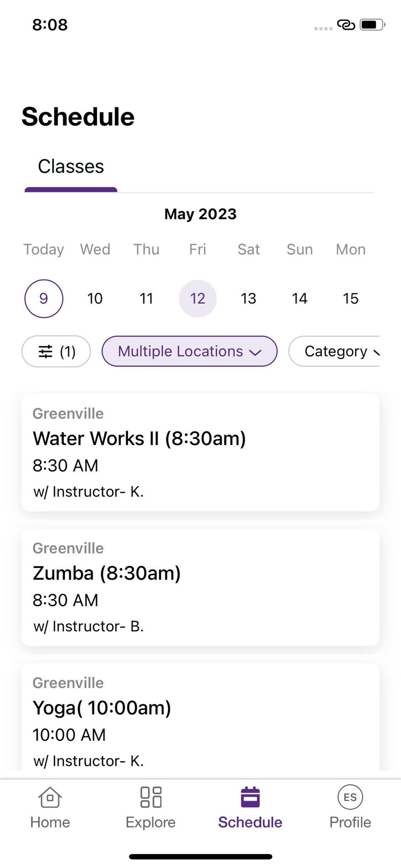The image size is (401, 868).
Task: Pick Monday the 15th
Action: [350, 299]
